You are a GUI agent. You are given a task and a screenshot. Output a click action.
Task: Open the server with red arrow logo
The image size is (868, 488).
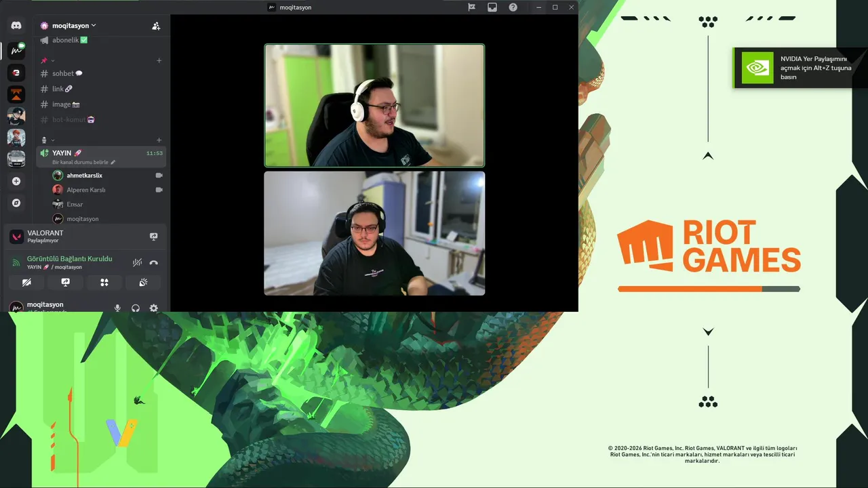click(x=16, y=72)
